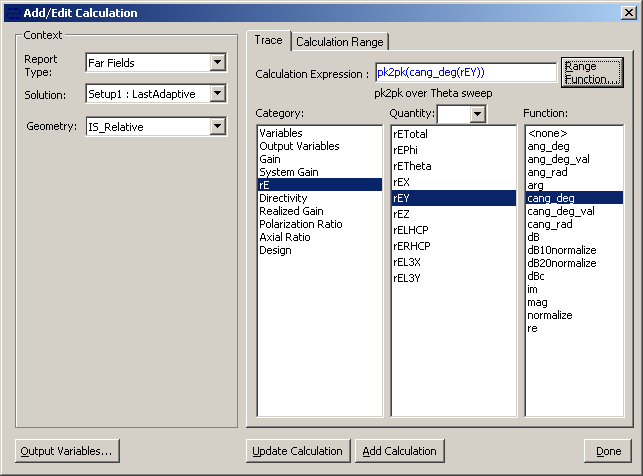This screenshot has width=643, height=476.
Task: Select cang_deg_val function
Action: click(x=575, y=211)
